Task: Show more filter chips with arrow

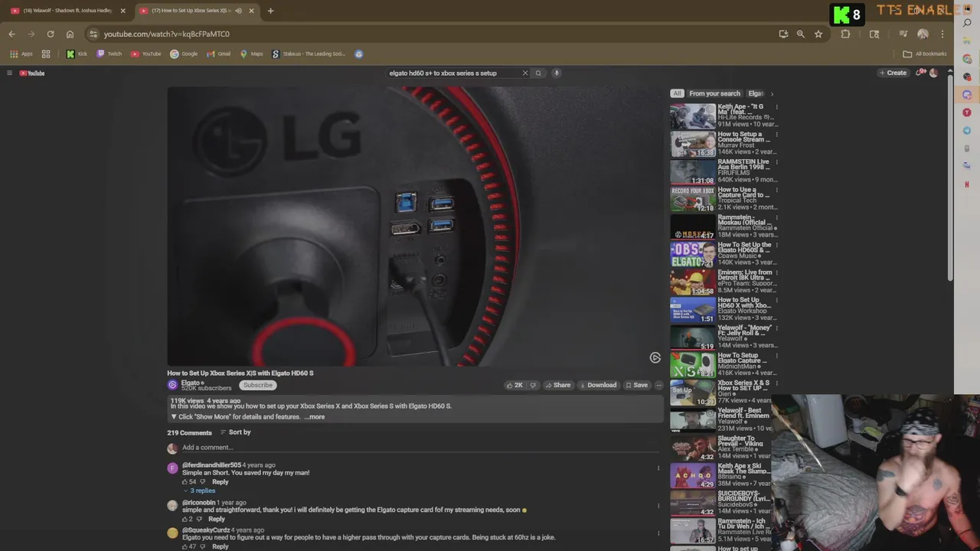Action: pos(772,93)
